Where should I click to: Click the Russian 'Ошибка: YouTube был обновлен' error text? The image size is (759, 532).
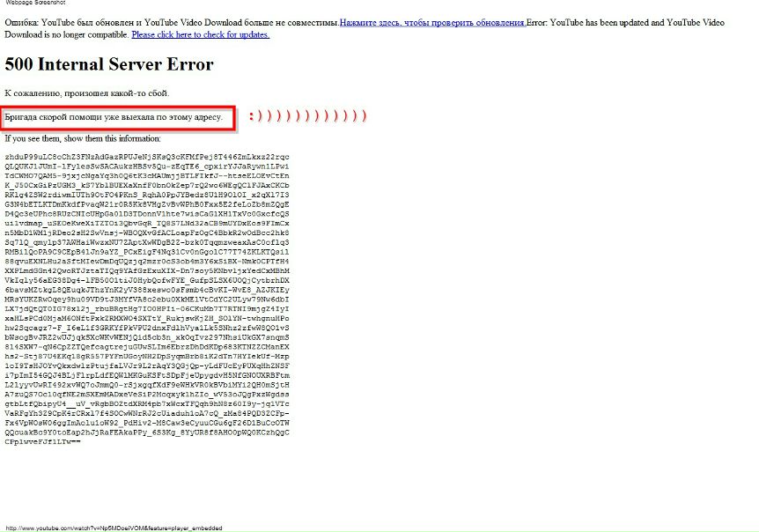pyautogui.click(x=172, y=22)
